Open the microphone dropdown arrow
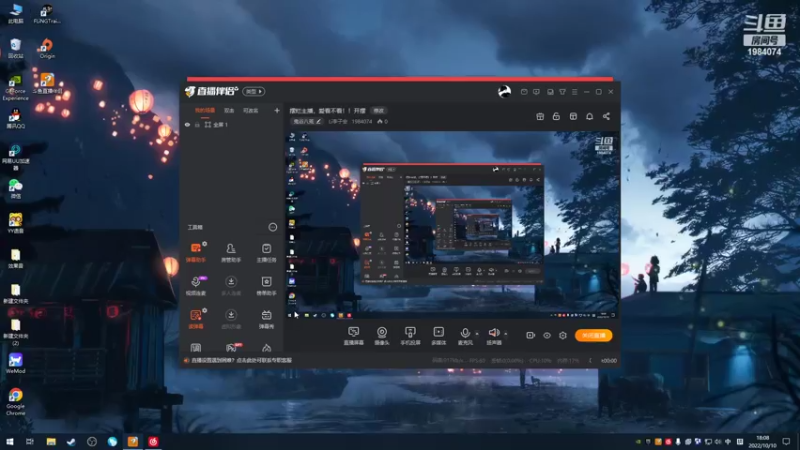The height and width of the screenshot is (450, 800). (477, 334)
